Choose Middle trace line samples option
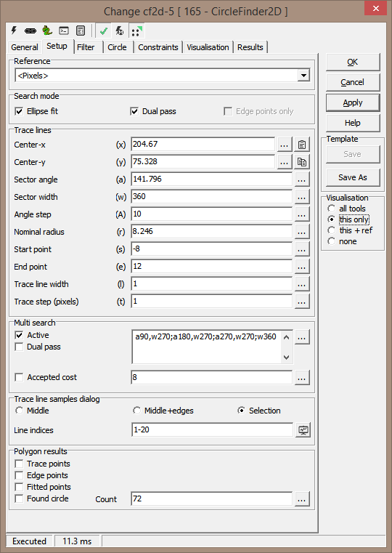The width and height of the screenshot is (392, 553). (19, 411)
